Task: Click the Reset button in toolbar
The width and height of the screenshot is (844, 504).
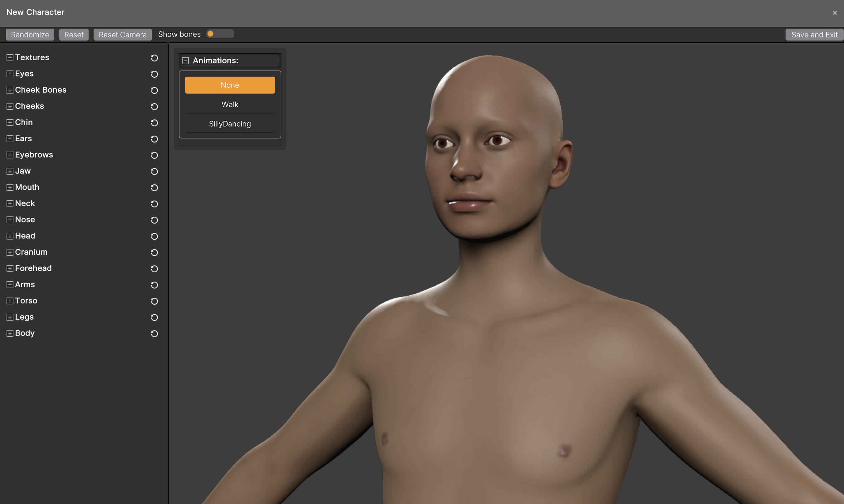Action: (74, 35)
